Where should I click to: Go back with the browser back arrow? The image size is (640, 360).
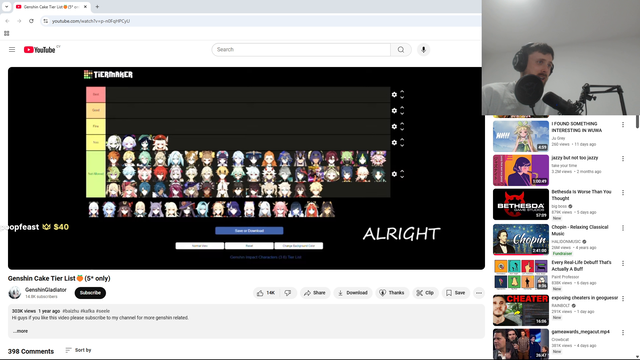pos(7,21)
